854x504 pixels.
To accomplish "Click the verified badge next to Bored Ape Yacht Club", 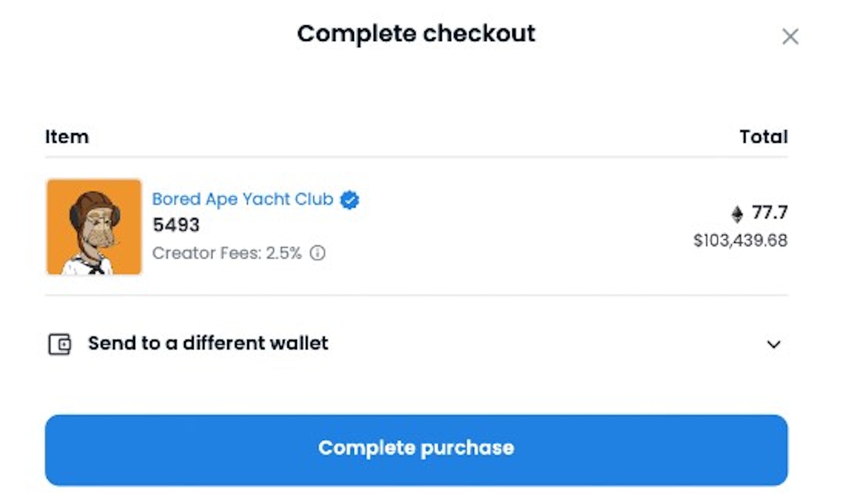I will 349,200.
